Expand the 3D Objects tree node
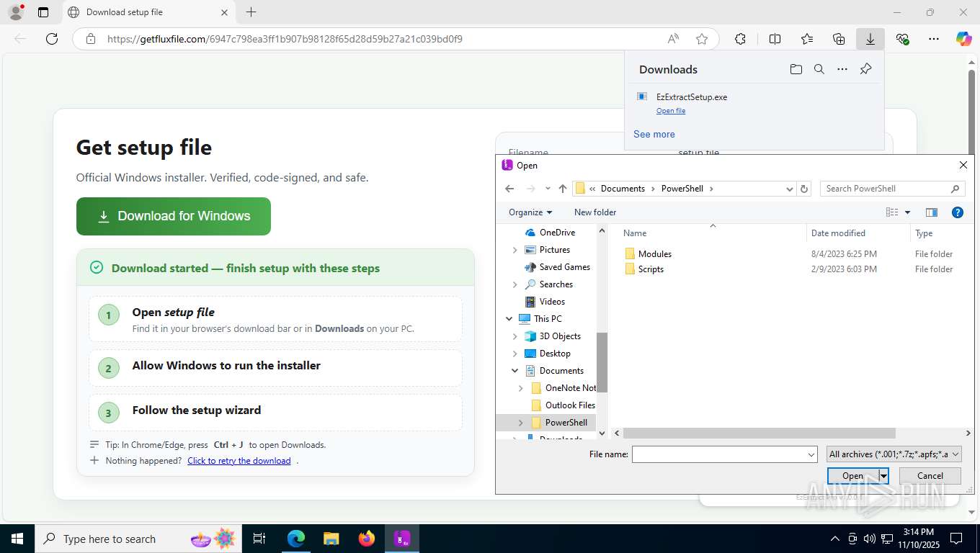The width and height of the screenshot is (980, 553). (x=514, y=336)
